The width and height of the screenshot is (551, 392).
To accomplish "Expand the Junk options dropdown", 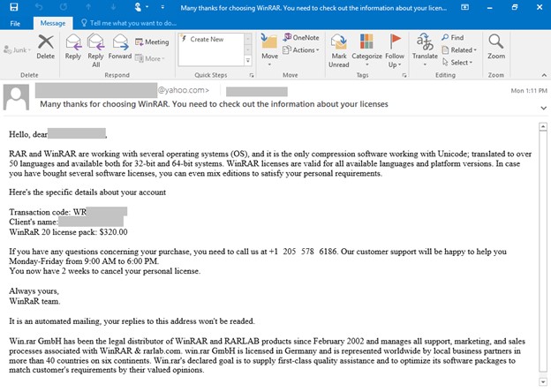I will pyautogui.click(x=19, y=50).
